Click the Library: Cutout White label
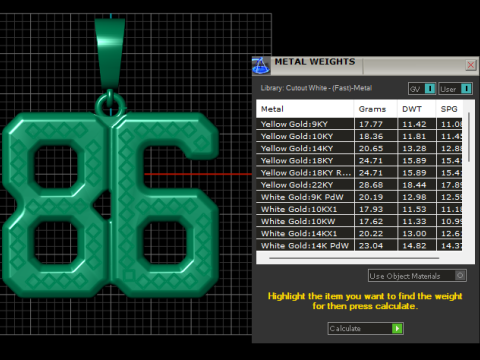The width and height of the screenshot is (480, 360). [316, 88]
